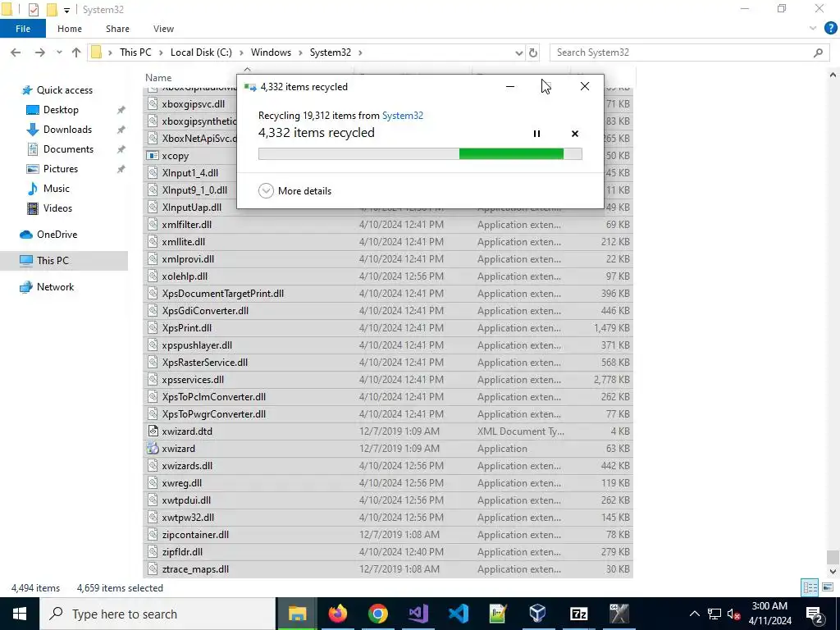840x630 pixels.
Task: Select the xcopy file
Action: pos(176,156)
